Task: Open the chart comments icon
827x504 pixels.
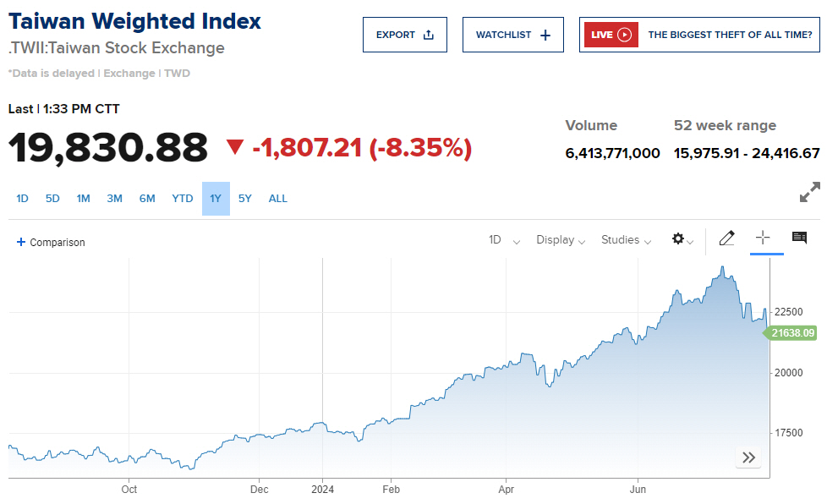Action: [799, 238]
